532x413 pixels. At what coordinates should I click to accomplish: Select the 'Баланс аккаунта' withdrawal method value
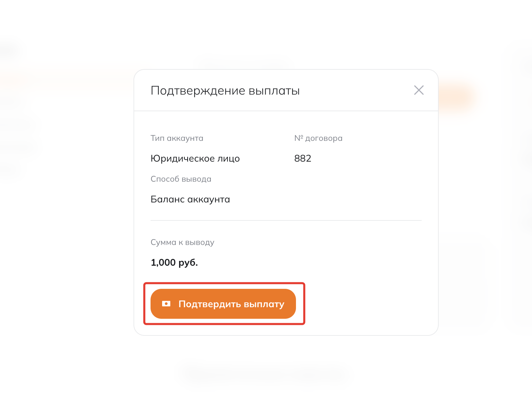click(190, 199)
